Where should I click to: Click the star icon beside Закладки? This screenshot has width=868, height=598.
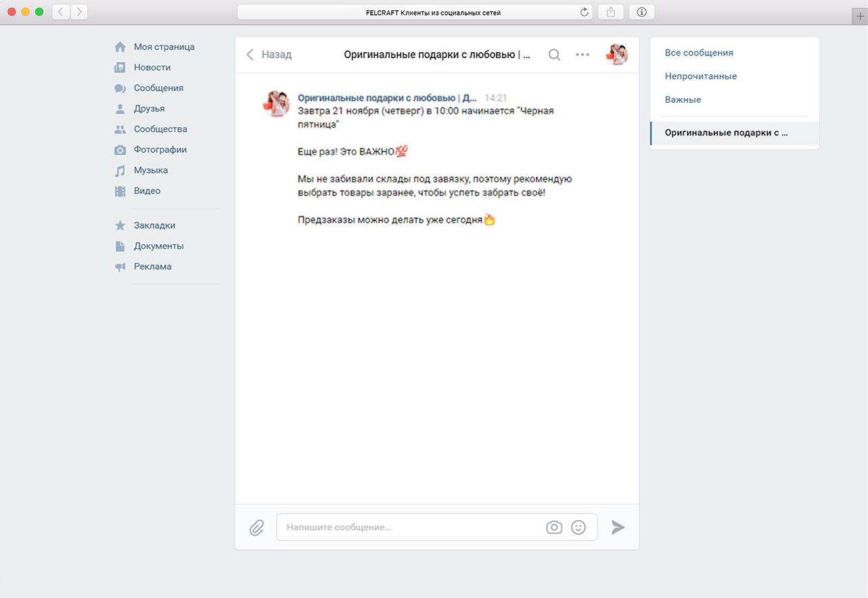[x=120, y=225]
